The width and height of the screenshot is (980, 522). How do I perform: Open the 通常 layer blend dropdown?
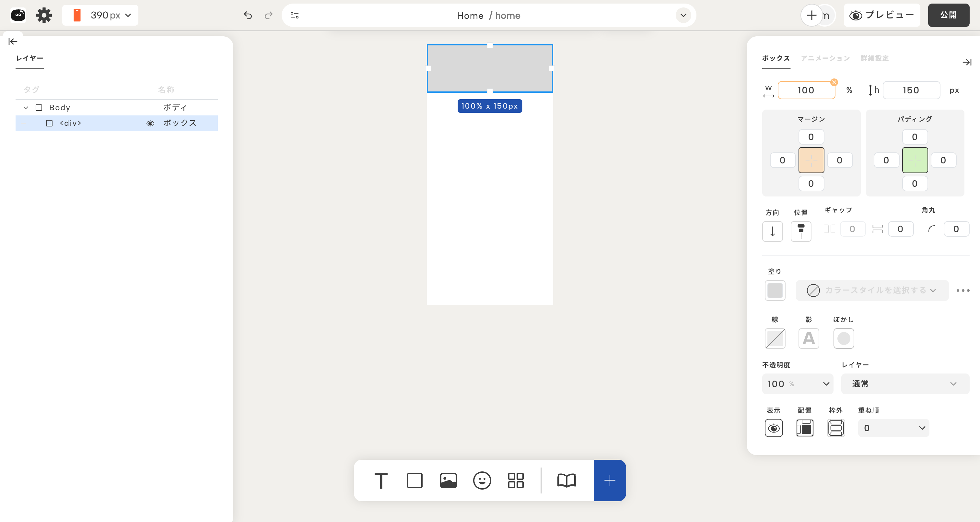coord(905,384)
